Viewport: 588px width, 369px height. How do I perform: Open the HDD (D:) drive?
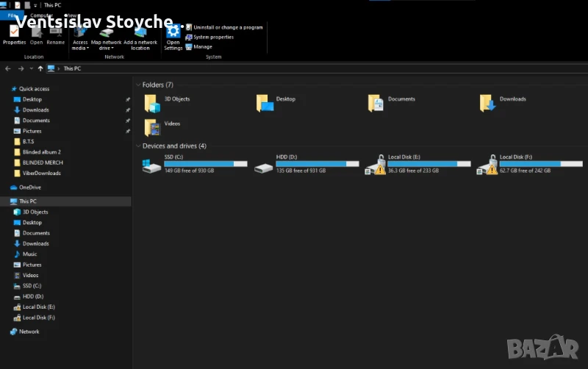tap(264, 166)
